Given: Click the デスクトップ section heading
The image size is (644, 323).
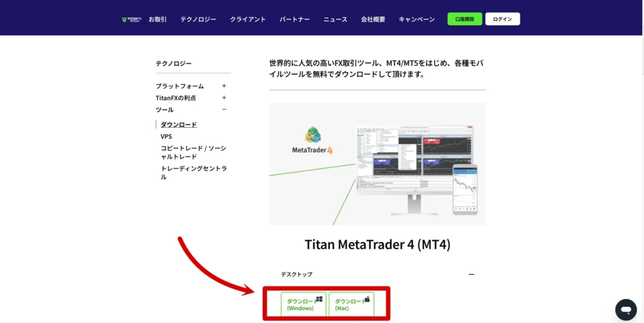Looking at the screenshot, I should pyautogui.click(x=297, y=274).
